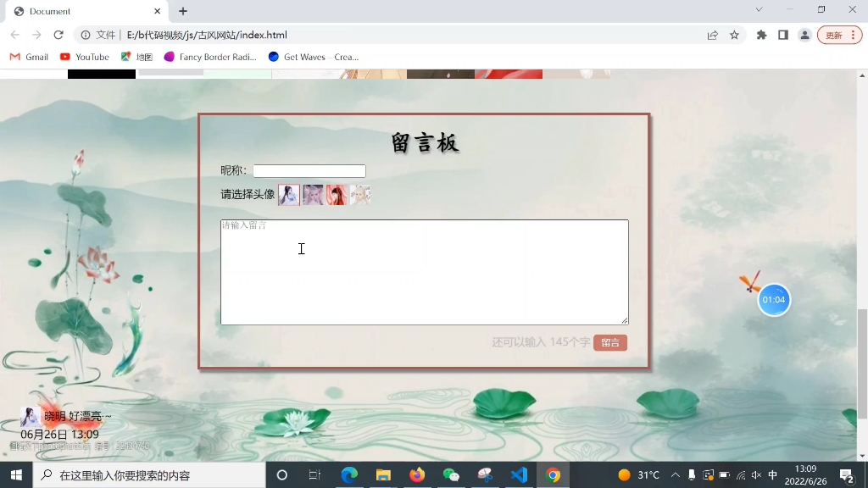Click inside the 昵称 nickname input field
868x488 pixels.
tap(309, 170)
